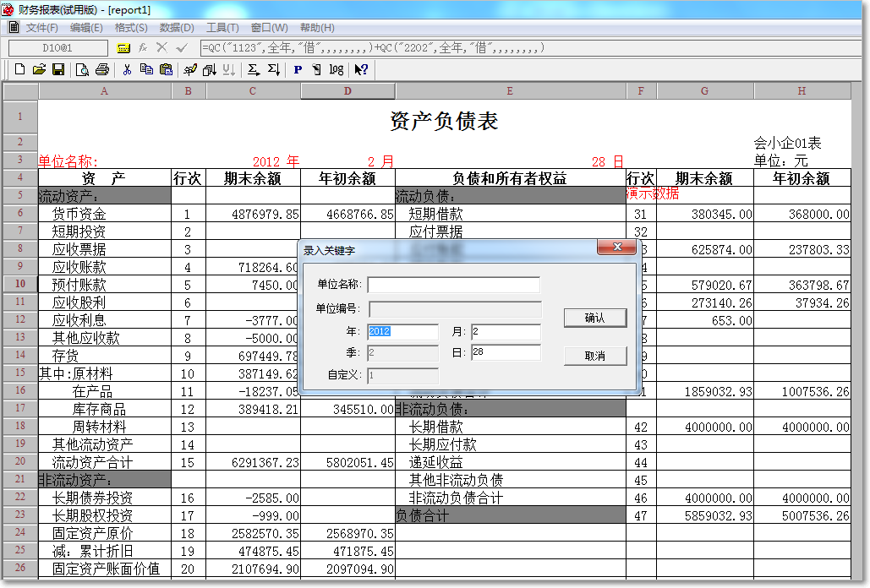This screenshot has height=588, width=870.
Task: Open print preview for the balance sheet
Action: [82, 69]
